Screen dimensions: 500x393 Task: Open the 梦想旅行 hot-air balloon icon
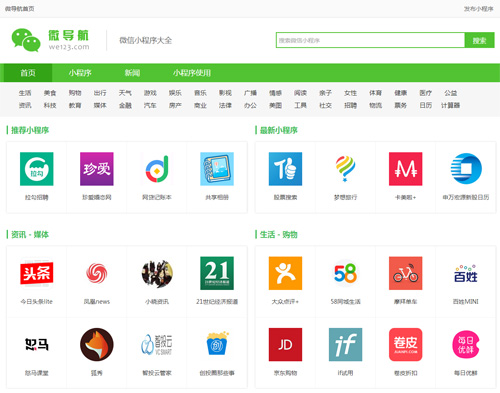345,169
